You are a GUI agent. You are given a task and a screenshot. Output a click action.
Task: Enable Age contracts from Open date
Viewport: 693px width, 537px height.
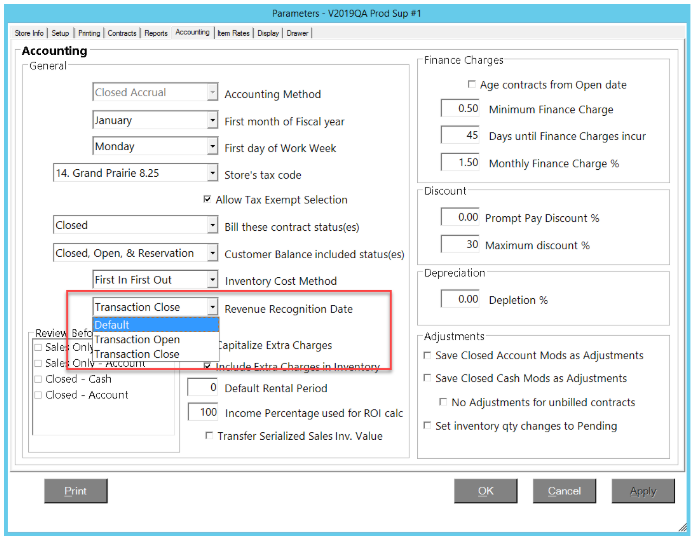click(x=472, y=85)
